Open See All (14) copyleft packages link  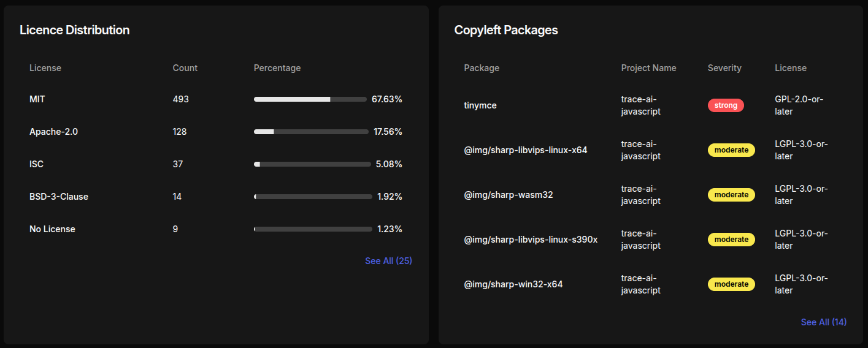pyautogui.click(x=823, y=322)
